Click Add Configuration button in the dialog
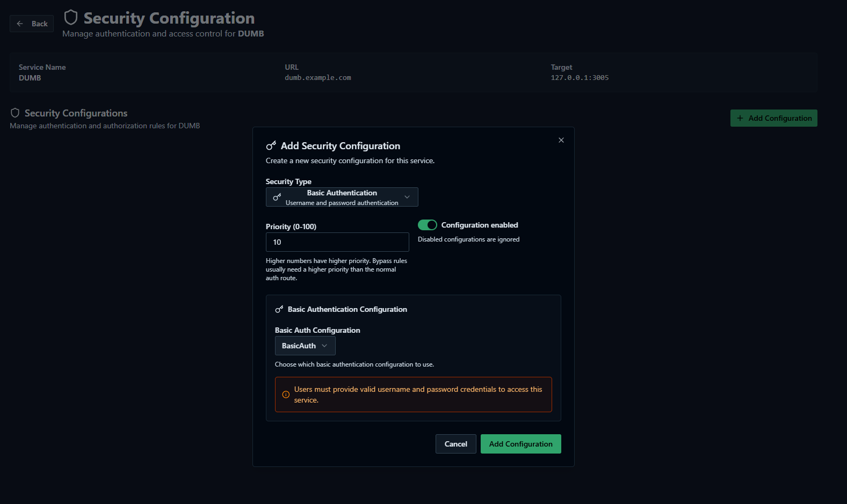The width and height of the screenshot is (847, 504). pyautogui.click(x=521, y=444)
